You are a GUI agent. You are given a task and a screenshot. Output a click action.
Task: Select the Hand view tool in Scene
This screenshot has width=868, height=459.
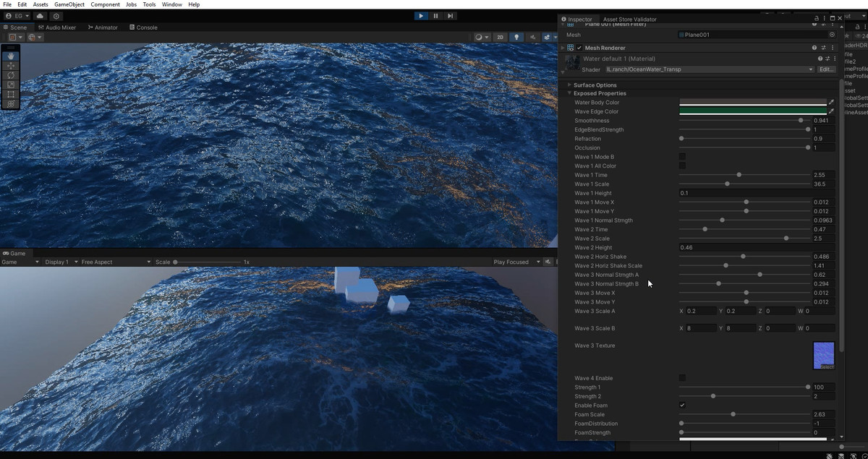(x=11, y=56)
